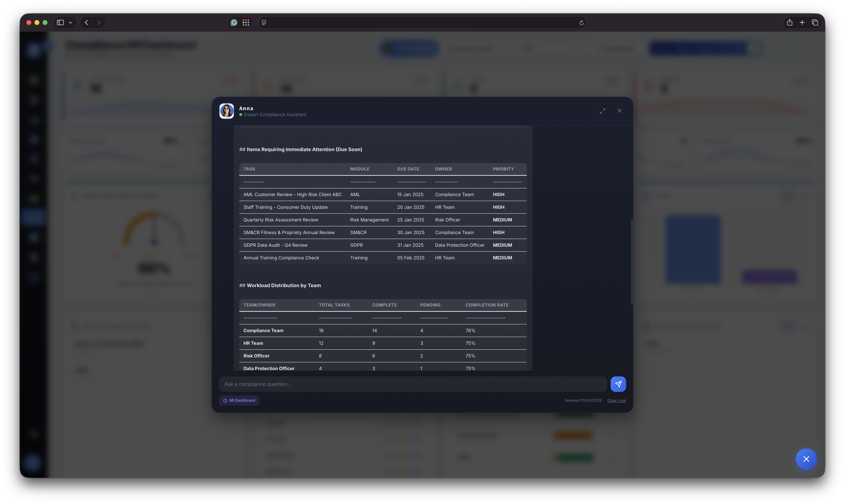Click the Clear chat link
The image size is (845, 504).
616,400
